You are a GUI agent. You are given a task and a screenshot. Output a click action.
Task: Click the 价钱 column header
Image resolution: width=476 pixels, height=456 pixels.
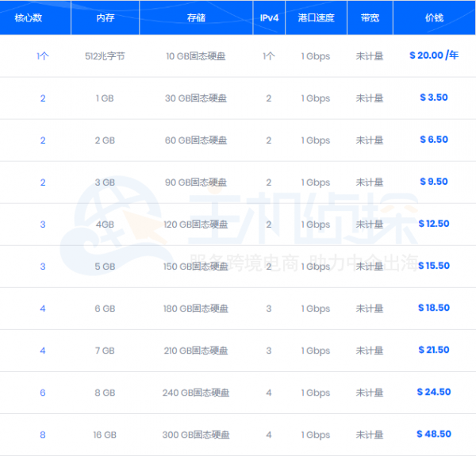pyautogui.click(x=434, y=17)
